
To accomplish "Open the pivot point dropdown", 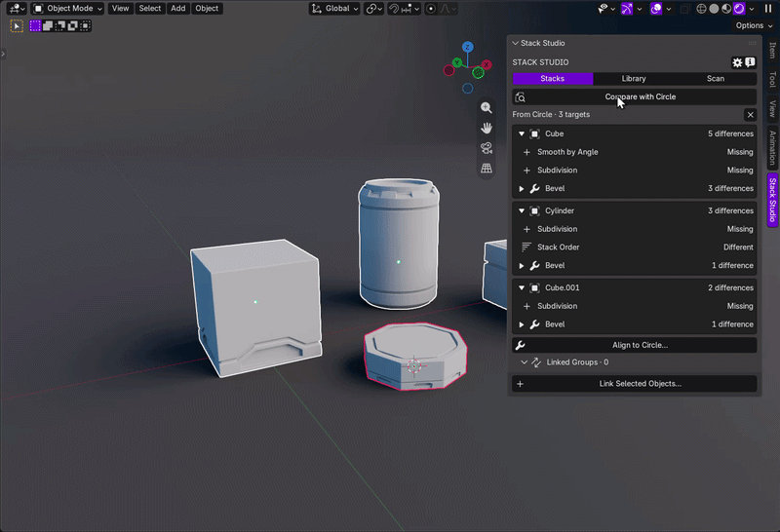I will click(x=374, y=9).
